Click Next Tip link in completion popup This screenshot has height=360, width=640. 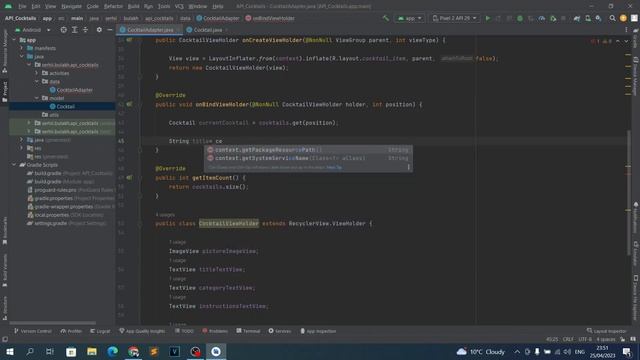click(x=334, y=167)
